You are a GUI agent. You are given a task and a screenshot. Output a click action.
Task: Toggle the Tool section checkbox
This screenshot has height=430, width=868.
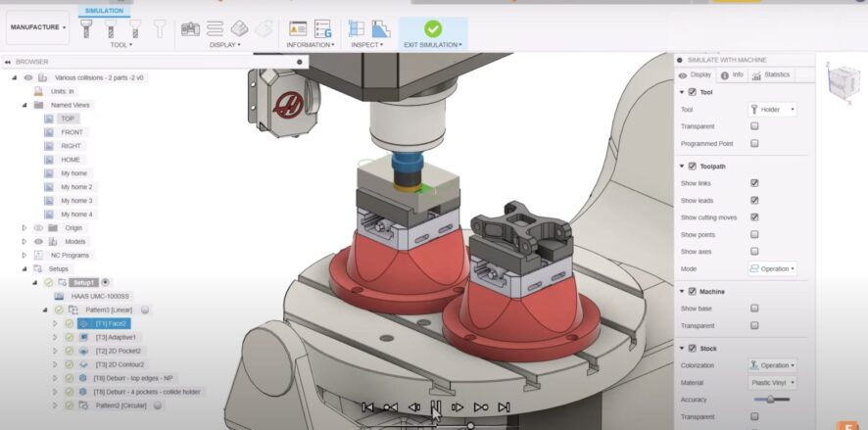tap(692, 92)
